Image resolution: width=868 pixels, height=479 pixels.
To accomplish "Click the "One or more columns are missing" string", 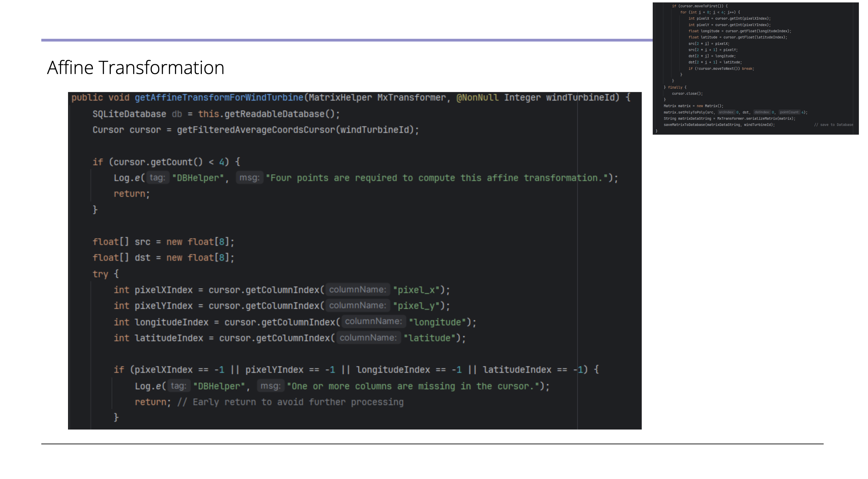I will click(413, 386).
